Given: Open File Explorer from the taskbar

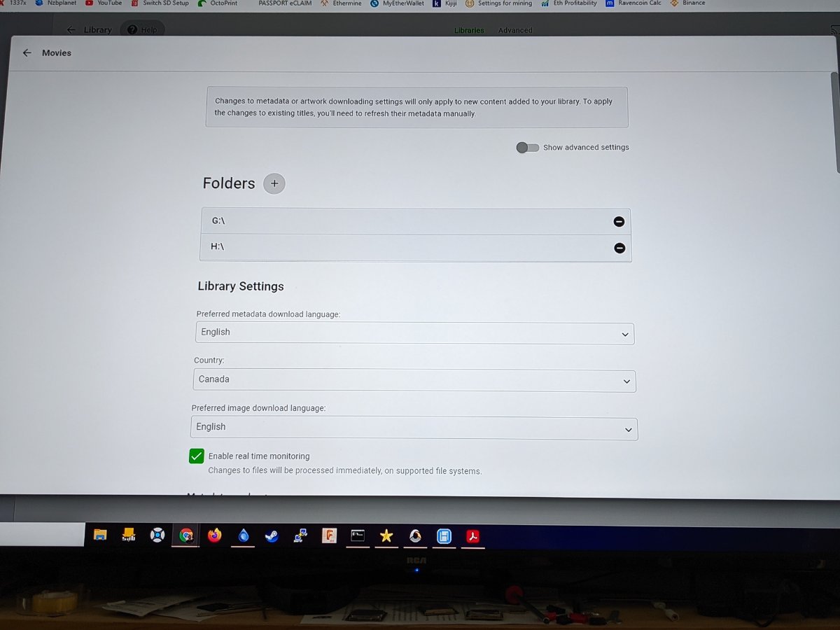Looking at the screenshot, I should point(101,535).
